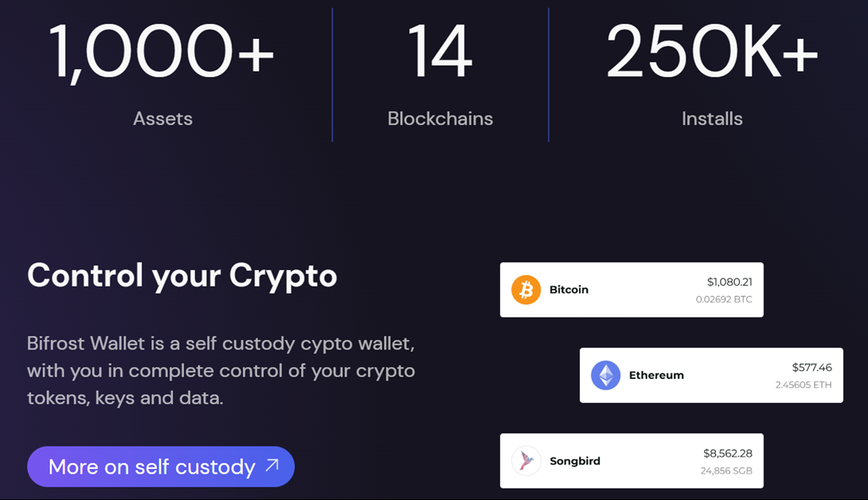Click the orange circular Bitcoin badge
The width and height of the screenshot is (868, 500).
(526, 290)
